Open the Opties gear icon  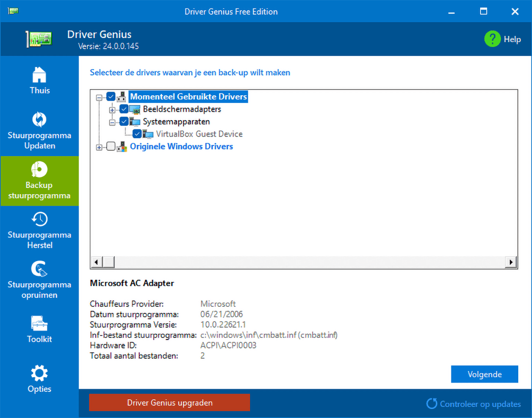pyautogui.click(x=39, y=373)
